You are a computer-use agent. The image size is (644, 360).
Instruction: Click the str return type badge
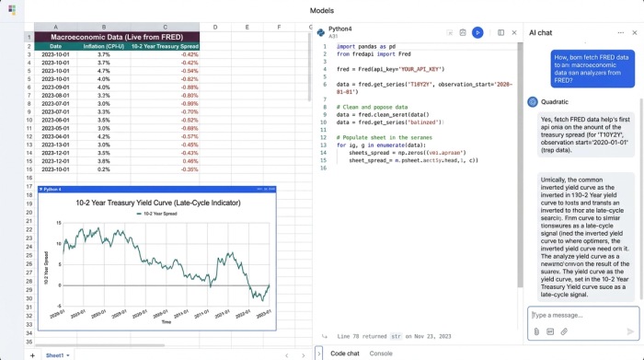396,336
